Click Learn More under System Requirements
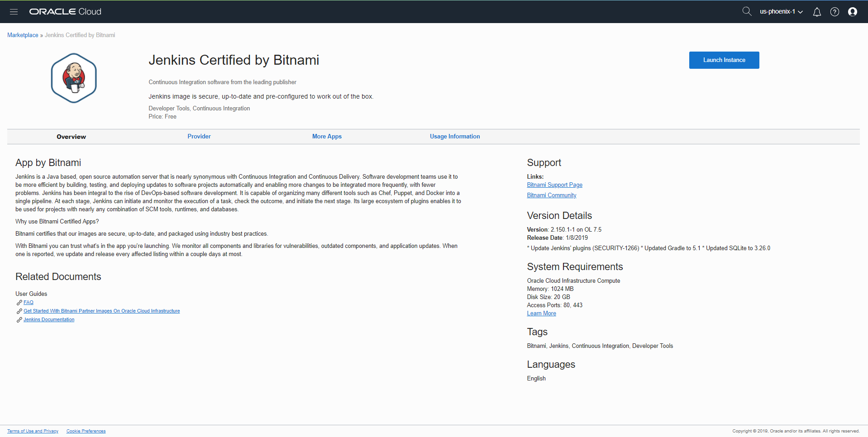The image size is (868, 437). 541,313
